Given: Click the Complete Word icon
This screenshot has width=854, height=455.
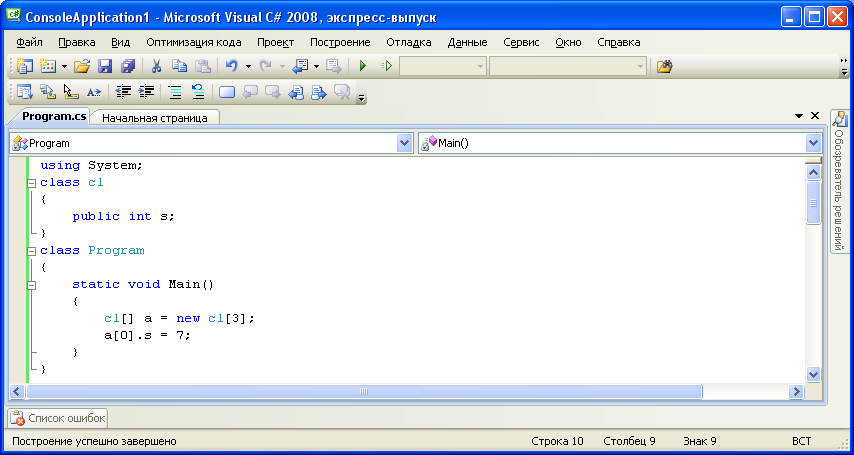Looking at the screenshot, I should 94,92.
